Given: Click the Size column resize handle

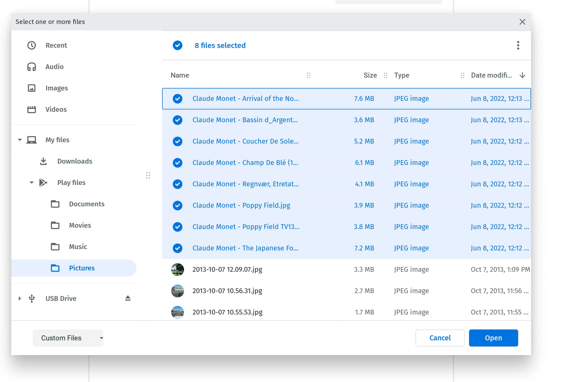Looking at the screenshot, I should tap(386, 75).
